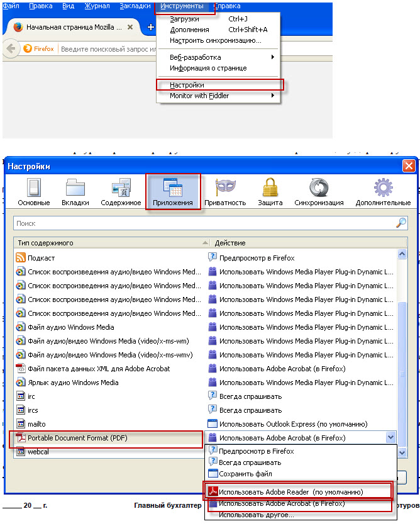The width and height of the screenshot is (420, 526).
Task: Choose Настроить синхронизацию menu entry
Action: pyautogui.click(x=218, y=40)
